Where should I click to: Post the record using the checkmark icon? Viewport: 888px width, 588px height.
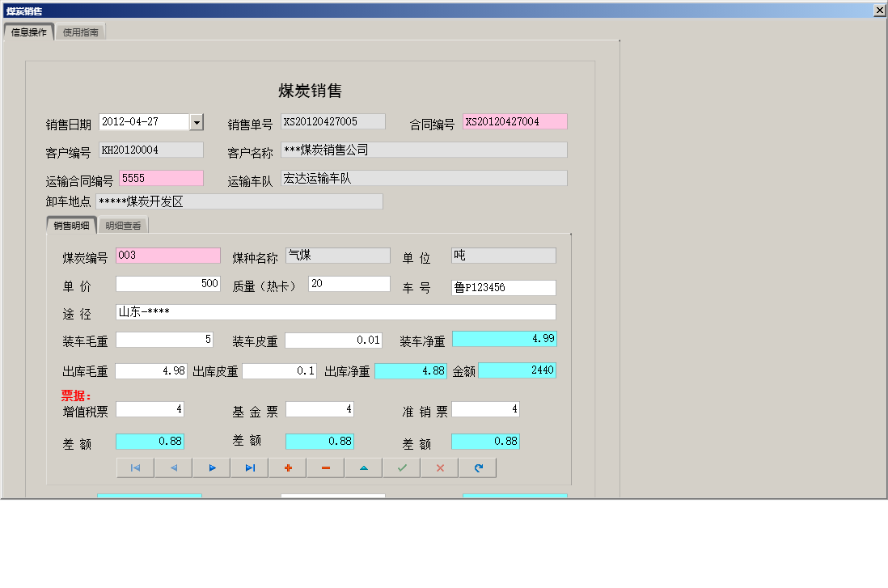(400, 467)
